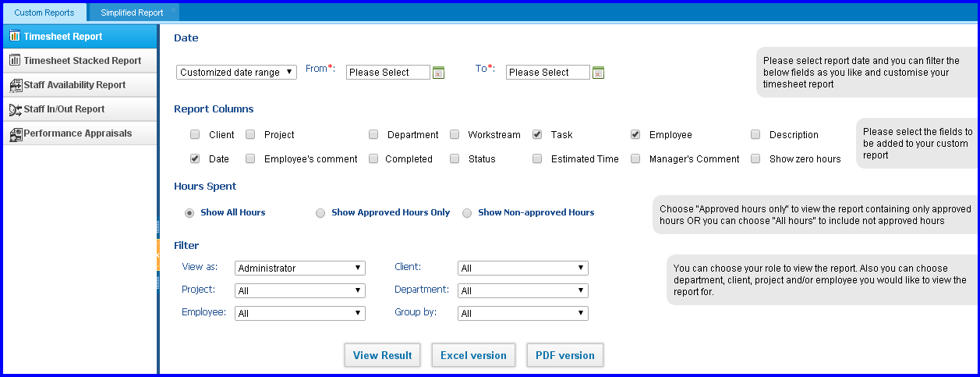Enable the Description column checkbox
Viewport: 980px width, 377px height.
pos(755,134)
